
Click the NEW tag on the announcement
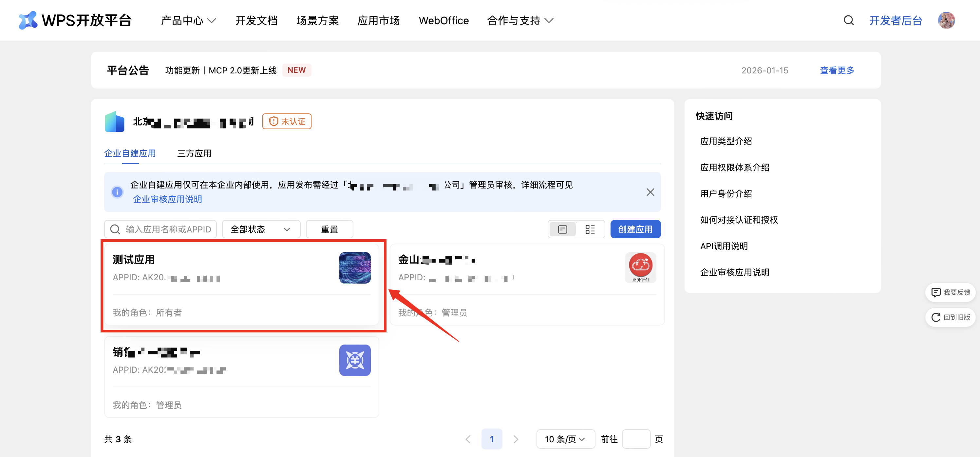coord(297,70)
